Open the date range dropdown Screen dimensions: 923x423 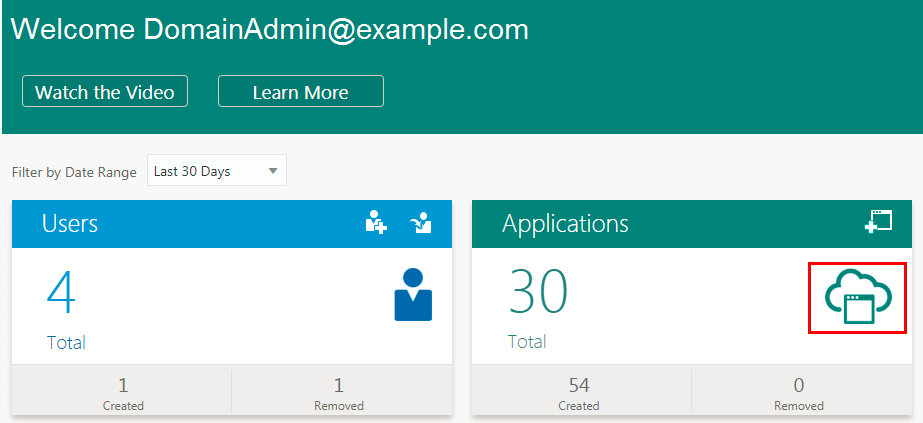(216, 171)
